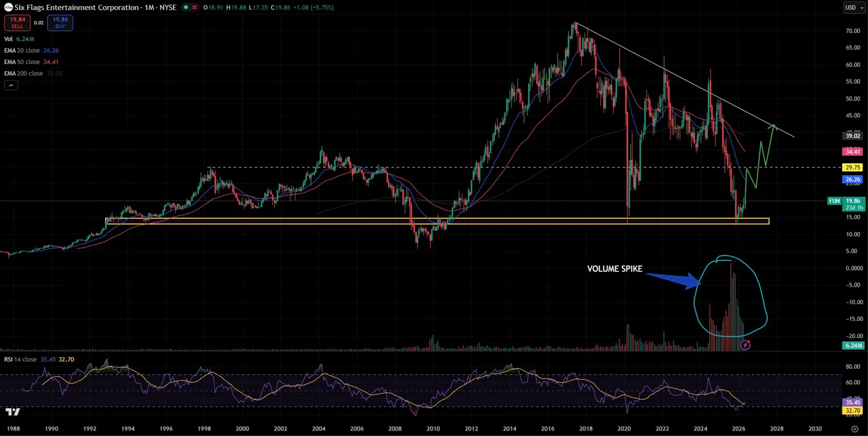Click the open value O18.91

(x=214, y=7)
